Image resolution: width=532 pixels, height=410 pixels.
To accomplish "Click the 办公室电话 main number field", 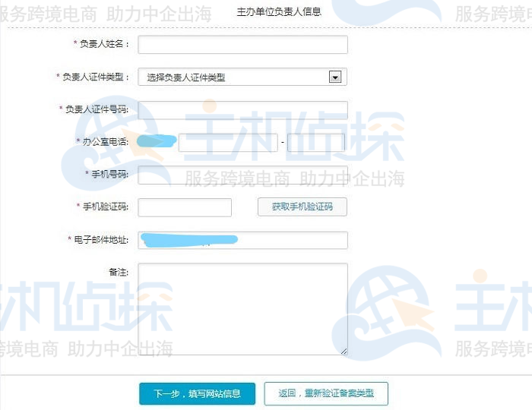I will click(x=228, y=142).
